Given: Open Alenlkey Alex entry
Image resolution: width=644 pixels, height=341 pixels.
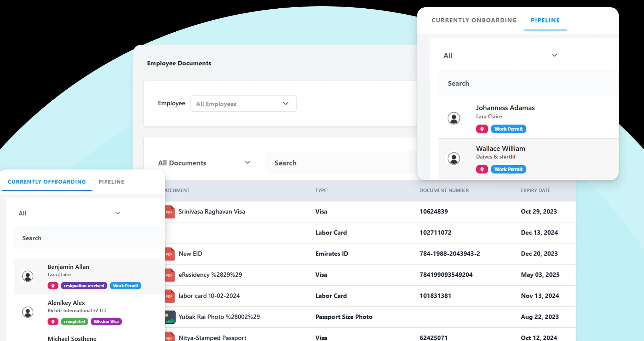Looking at the screenshot, I should pos(89,312).
